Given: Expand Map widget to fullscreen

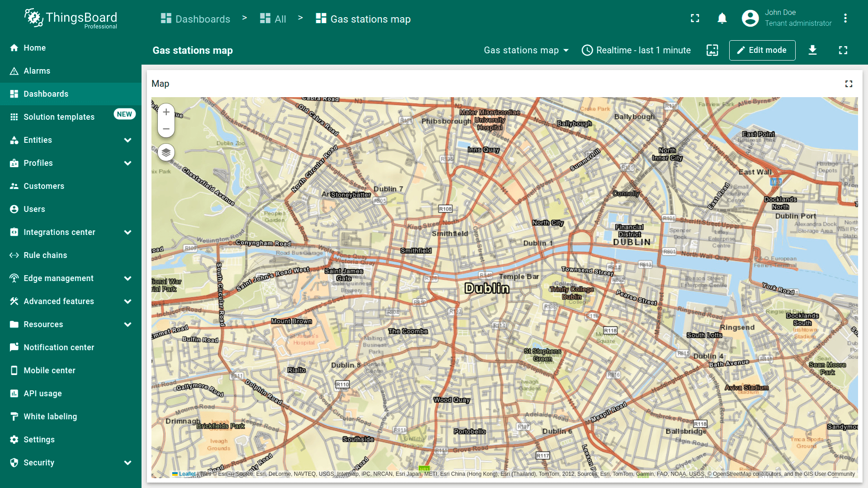Looking at the screenshot, I should pos(849,84).
